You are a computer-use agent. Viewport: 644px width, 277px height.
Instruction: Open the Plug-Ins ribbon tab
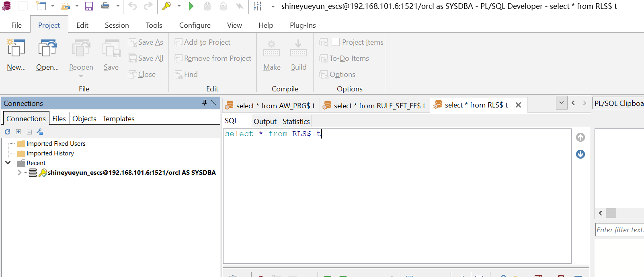303,25
